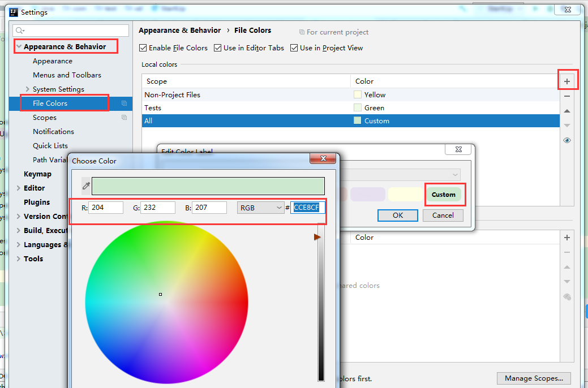The image size is (588, 388).
Task: Uncheck Use in Editor Tabs
Action: tap(218, 48)
